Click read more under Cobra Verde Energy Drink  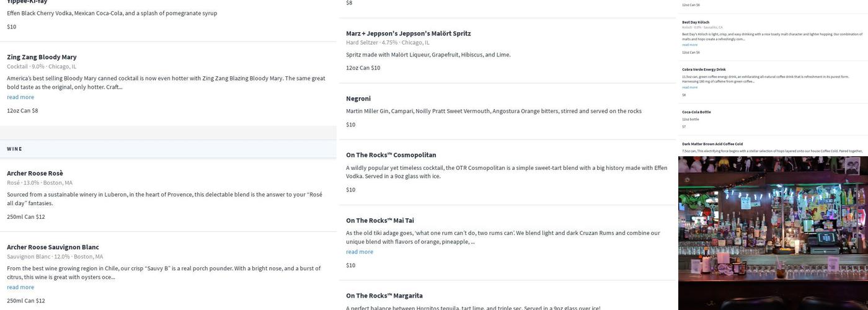(689, 87)
